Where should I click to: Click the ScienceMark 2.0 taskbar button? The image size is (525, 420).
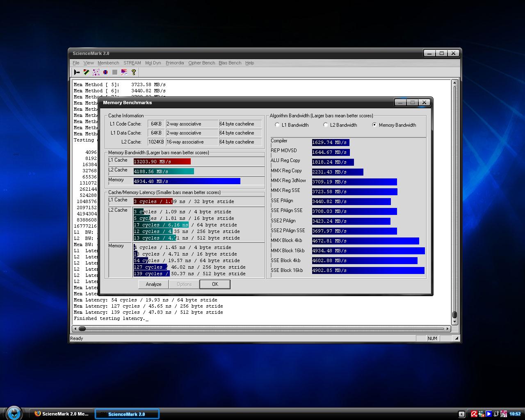(x=127, y=414)
